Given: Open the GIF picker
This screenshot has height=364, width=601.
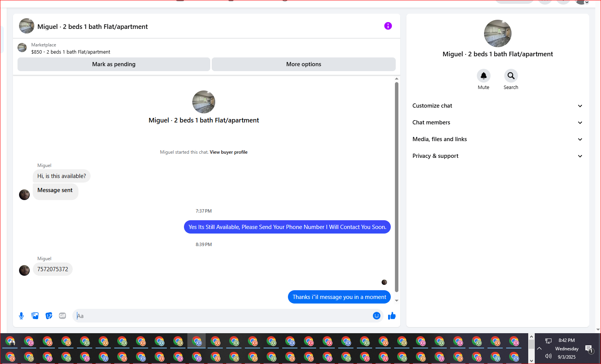Looking at the screenshot, I should tap(62, 316).
